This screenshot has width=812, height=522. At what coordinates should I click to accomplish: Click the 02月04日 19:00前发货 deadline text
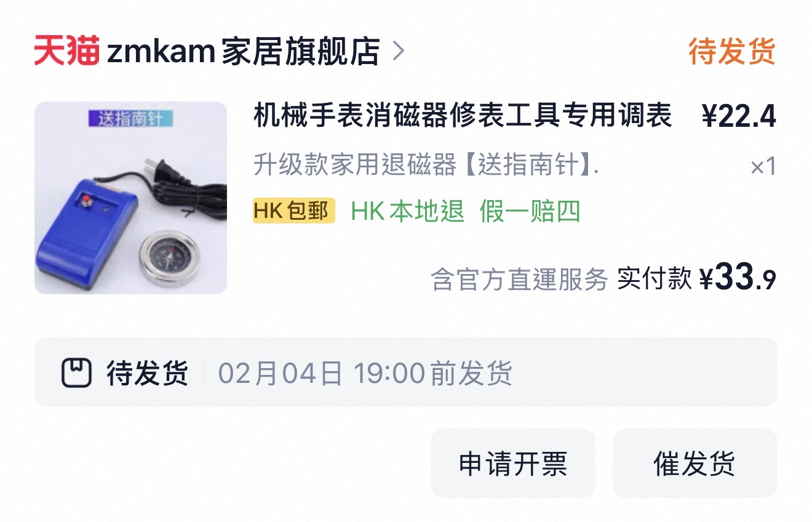[x=365, y=373]
